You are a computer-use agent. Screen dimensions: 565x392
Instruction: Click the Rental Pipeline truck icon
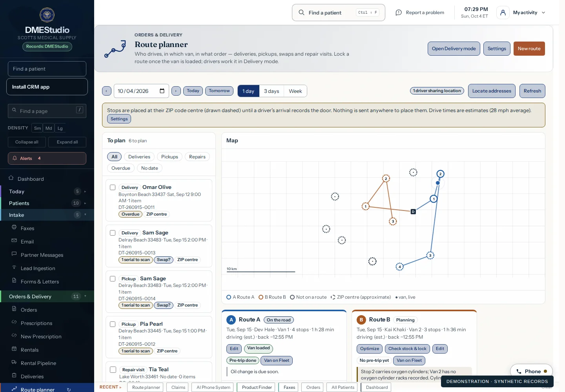14,362
